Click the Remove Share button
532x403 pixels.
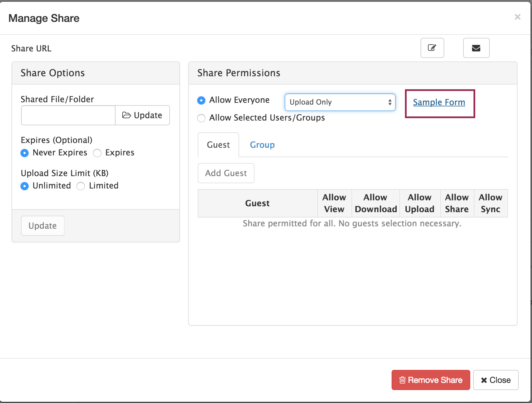point(431,380)
